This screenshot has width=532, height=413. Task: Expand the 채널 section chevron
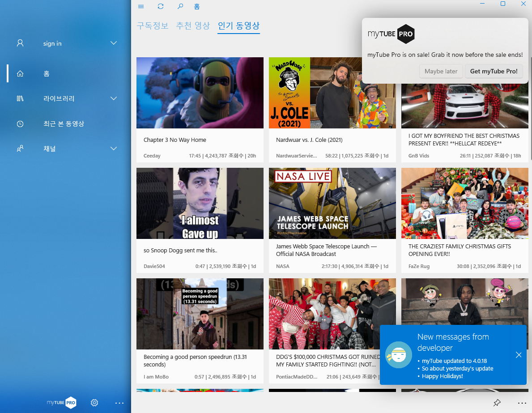click(114, 149)
